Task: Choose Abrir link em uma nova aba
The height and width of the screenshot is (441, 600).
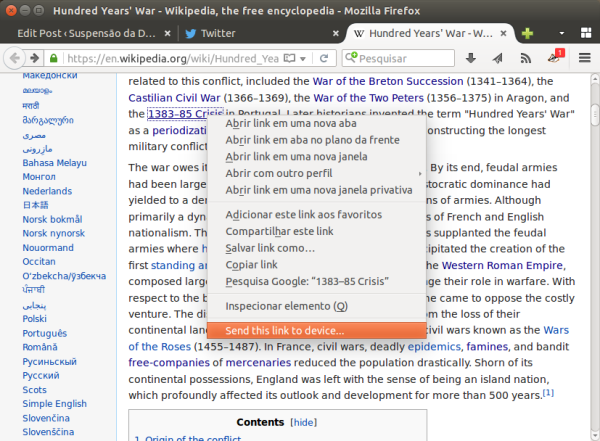Action: [x=317, y=123]
